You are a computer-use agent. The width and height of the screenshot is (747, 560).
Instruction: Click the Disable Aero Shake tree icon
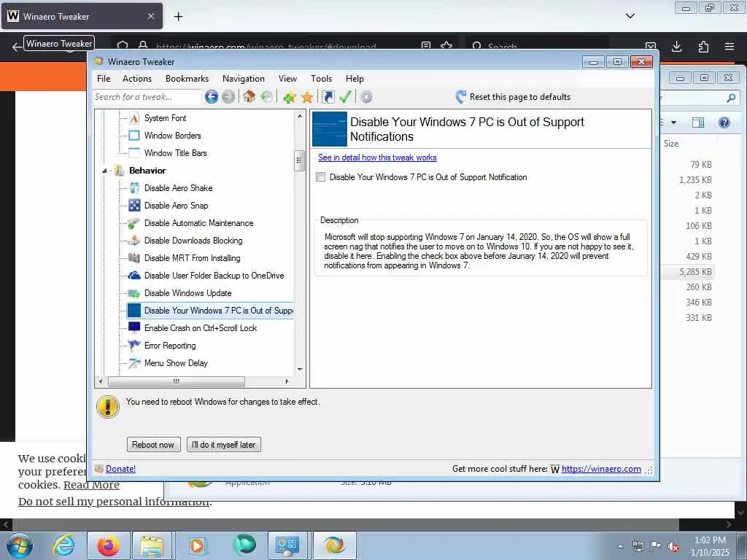pyautogui.click(x=134, y=187)
